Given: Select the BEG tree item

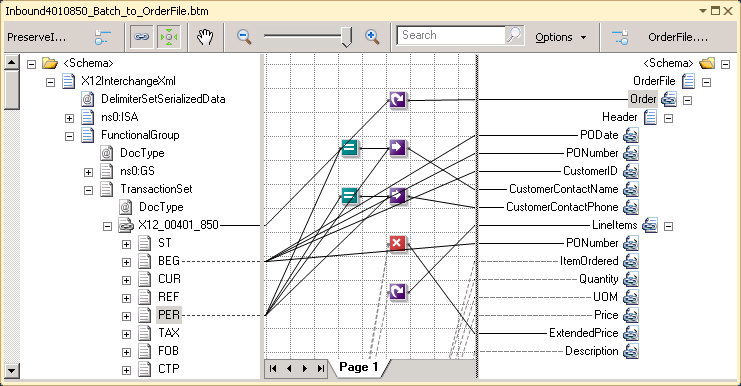Looking at the screenshot, I should [x=169, y=261].
